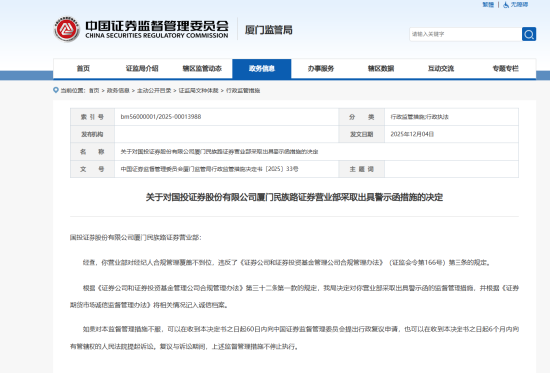
Task: Click the paragraph starting with 经查
Action: 287,262
